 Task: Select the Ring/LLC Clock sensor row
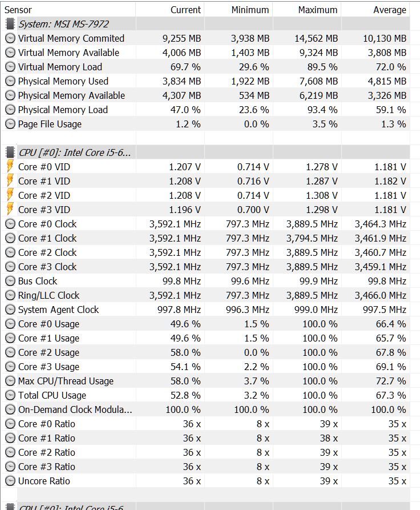click(205, 295)
